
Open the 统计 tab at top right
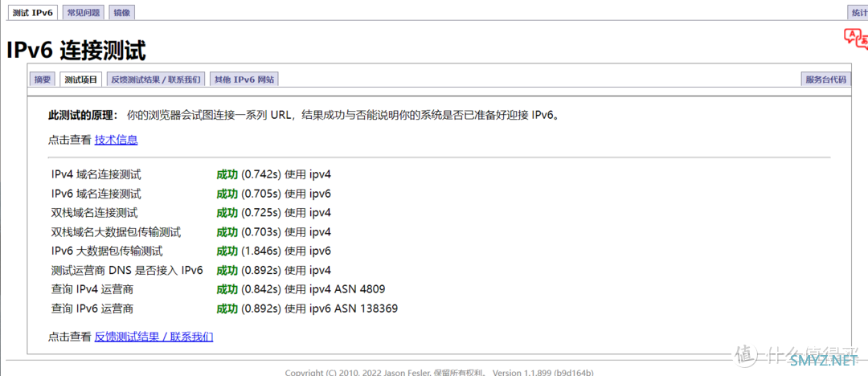tap(858, 13)
